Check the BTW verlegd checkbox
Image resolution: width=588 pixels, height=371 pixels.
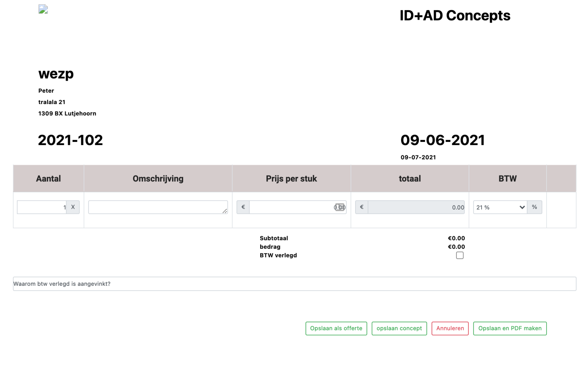click(x=460, y=255)
